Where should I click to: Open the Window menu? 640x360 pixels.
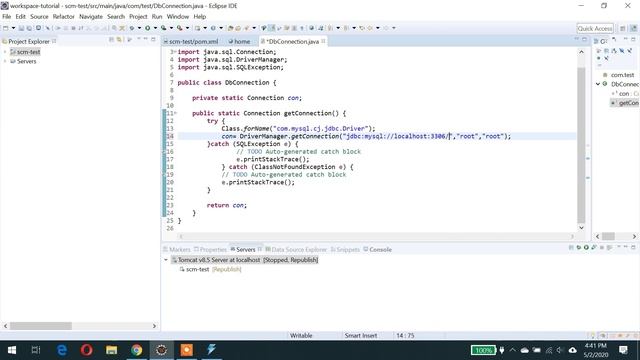click(178, 17)
